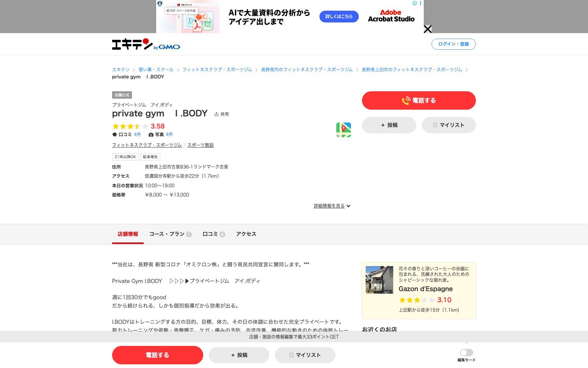Image resolution: width=588 pixels, height=368 pixels.
Task: Click the Adobe ad thumbnail image
Action: point(188,17)
